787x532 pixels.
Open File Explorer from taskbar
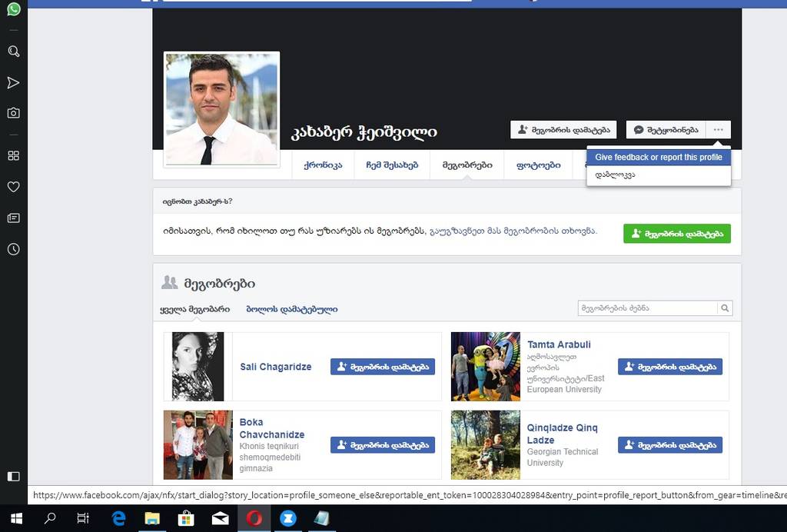point(152,518)
